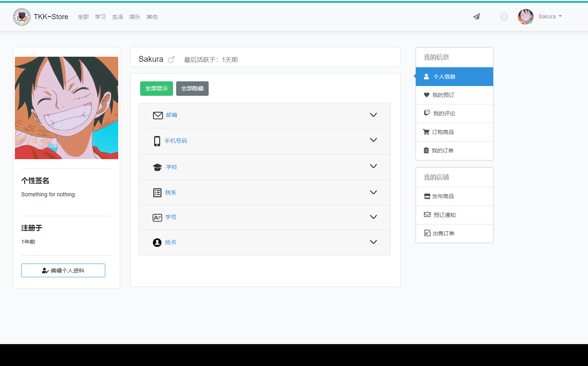
Task: Expand the 学校 row chevron
Action: pos(373,166)
